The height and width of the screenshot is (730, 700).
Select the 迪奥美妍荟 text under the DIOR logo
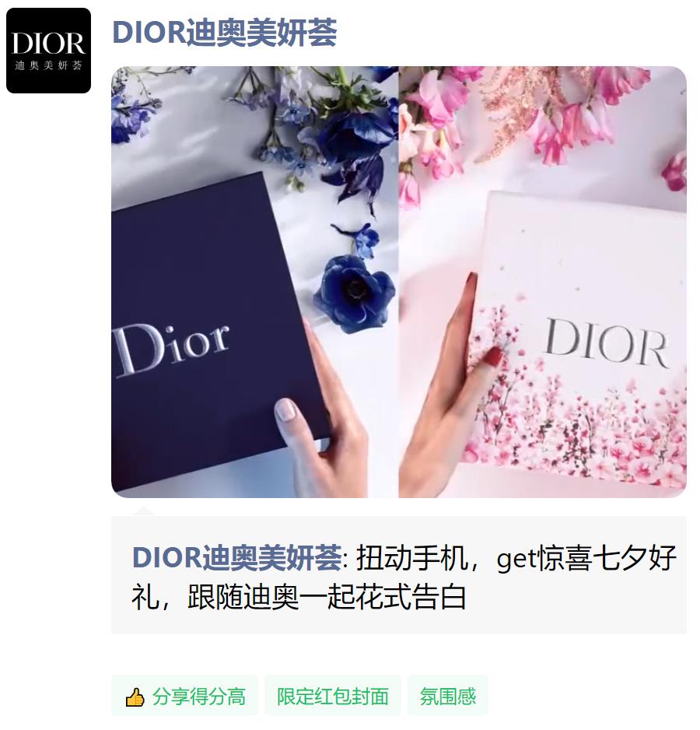pos(48,65)
